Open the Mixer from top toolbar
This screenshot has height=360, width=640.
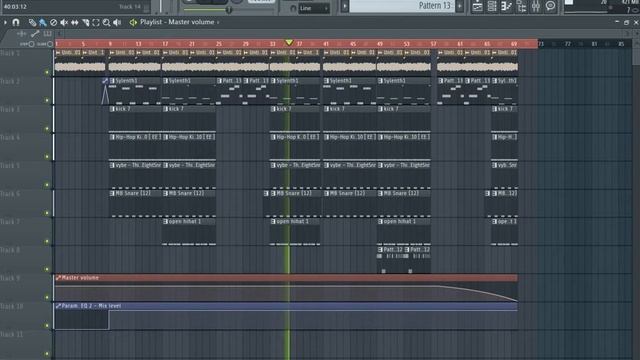pos(536,6)
